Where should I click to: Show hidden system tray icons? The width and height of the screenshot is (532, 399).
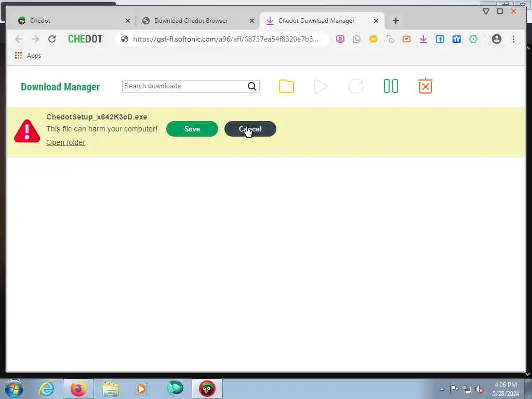(442, 389)
